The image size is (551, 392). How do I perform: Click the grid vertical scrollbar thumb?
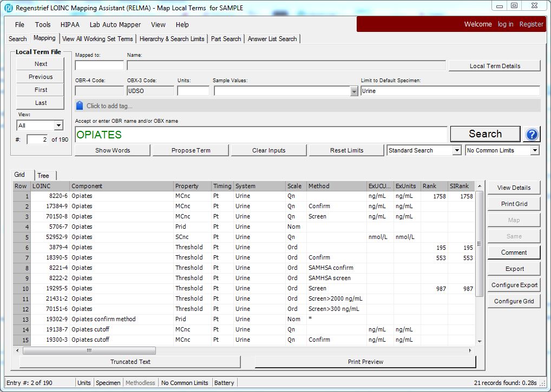(480, 244)
